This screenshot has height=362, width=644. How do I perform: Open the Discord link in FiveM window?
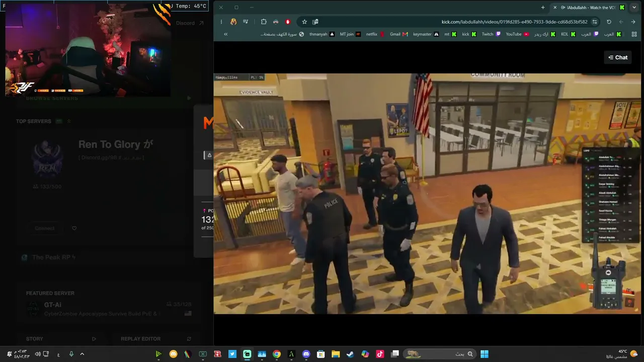[190, 23]
